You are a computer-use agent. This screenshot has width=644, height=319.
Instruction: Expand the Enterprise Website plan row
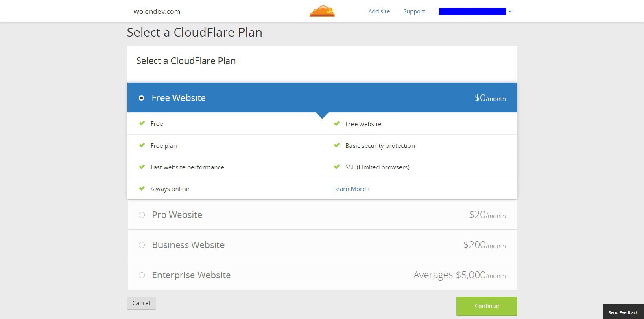pos(322,275)
